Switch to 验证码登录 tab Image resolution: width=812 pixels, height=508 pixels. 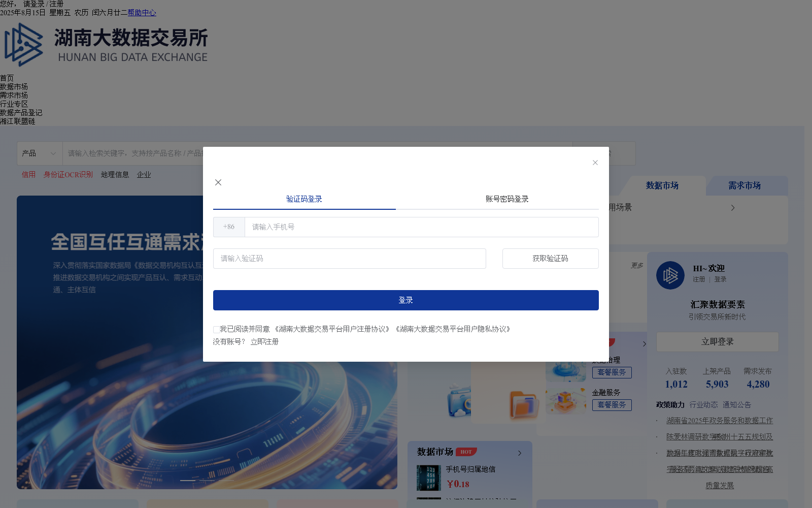coord(304,199)
